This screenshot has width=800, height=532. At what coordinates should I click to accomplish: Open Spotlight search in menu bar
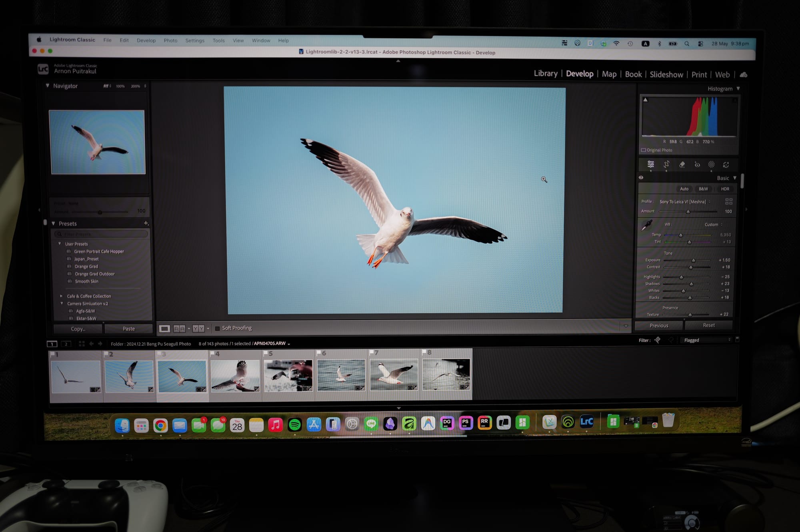pyautogui.click(x=687, y=44)
